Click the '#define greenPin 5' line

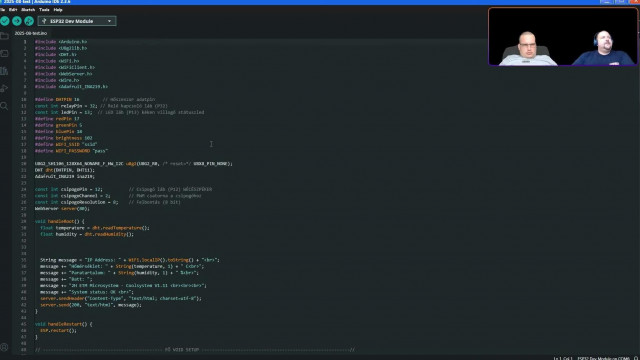[58, 125]
